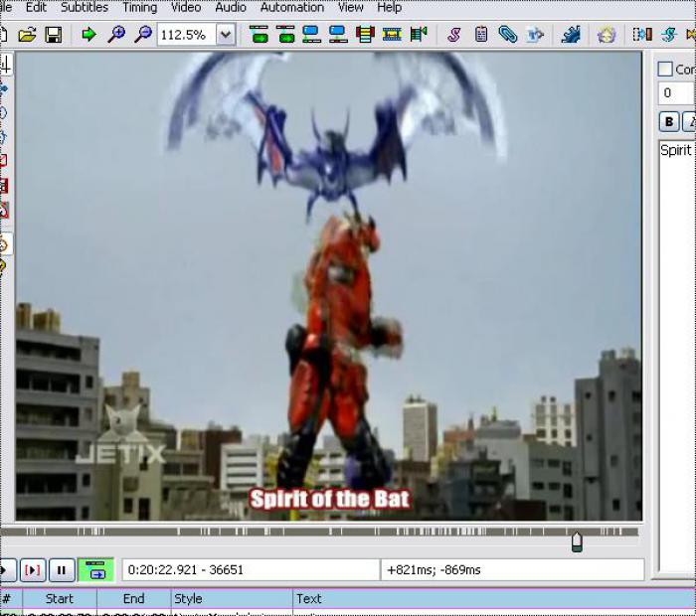Zoom in the video with magnifier plus
The width and height of the screenshot is (696, 616).
pyautogui.click(x=116, y=34)
